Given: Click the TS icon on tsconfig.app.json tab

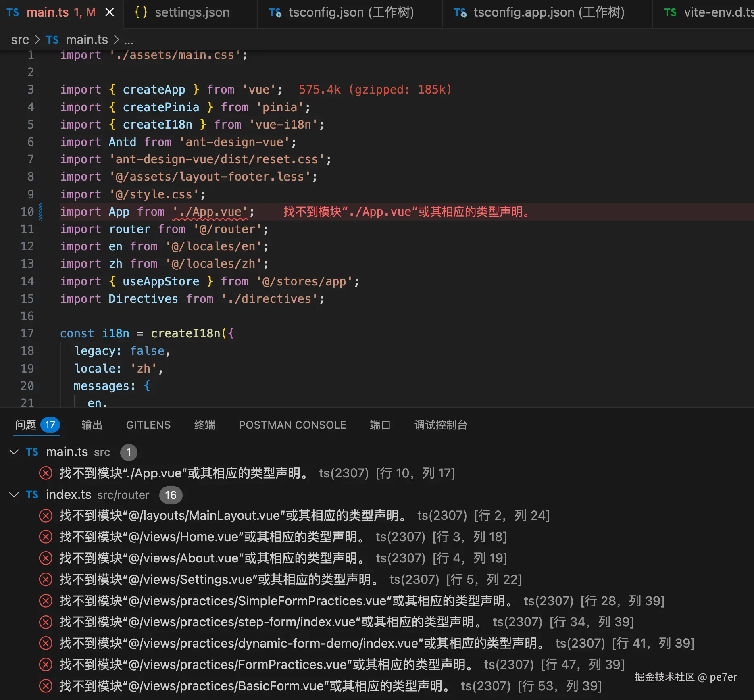Looking at the screenshot, I should tap(460, 12).
